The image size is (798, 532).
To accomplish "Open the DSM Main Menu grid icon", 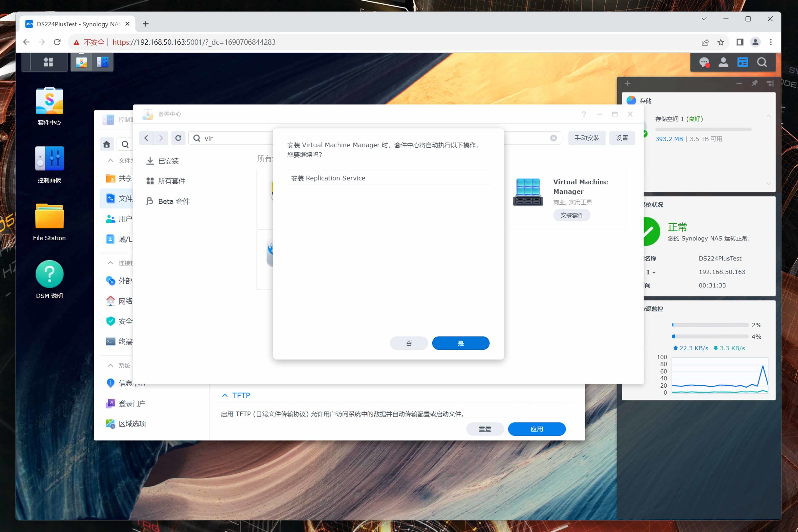I will point(48,62).
